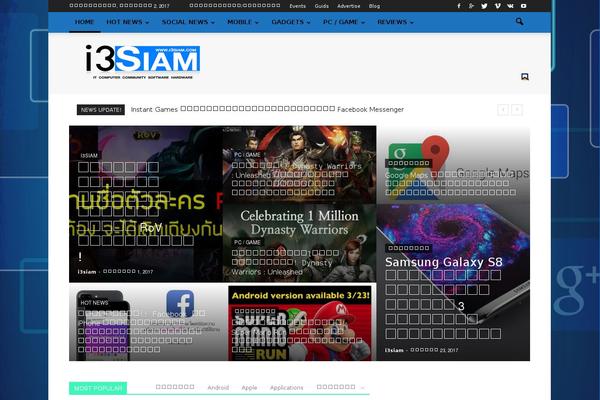Expand the HOT NEWS dropdown menu
This screenshot has height=400, width=600.
(127, 22)
